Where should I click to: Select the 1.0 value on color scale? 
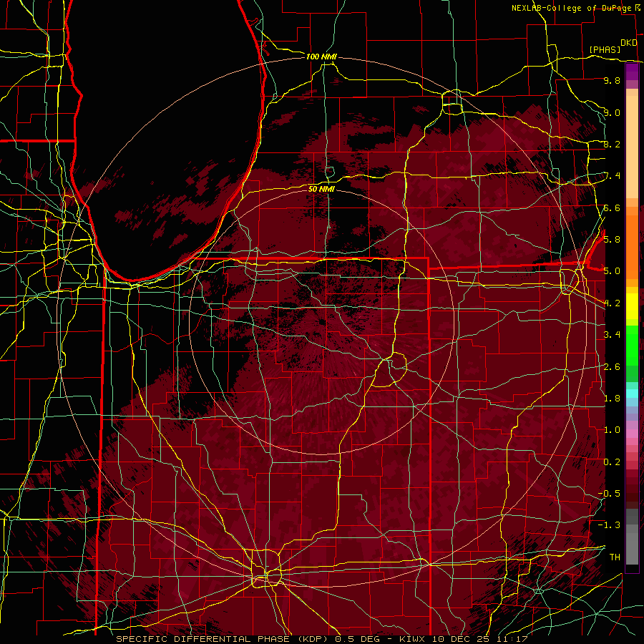coord(612,430)
